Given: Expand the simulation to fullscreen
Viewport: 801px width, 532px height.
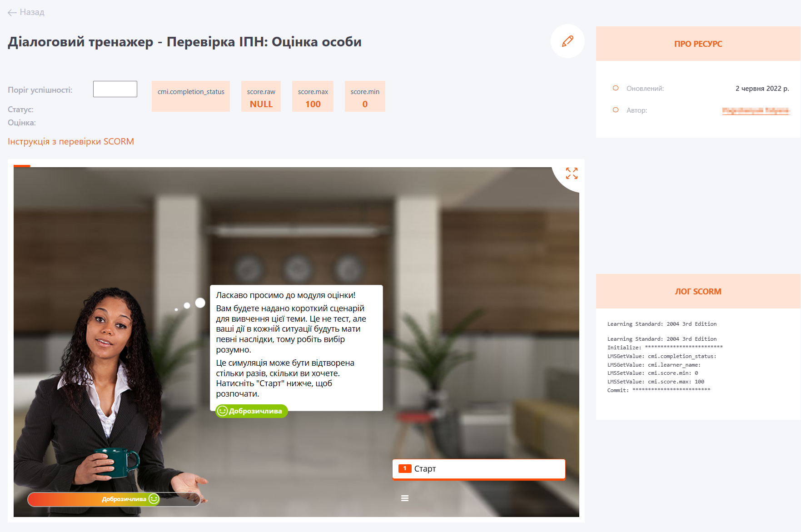Looking at the screenshot, I should point(572,173).
